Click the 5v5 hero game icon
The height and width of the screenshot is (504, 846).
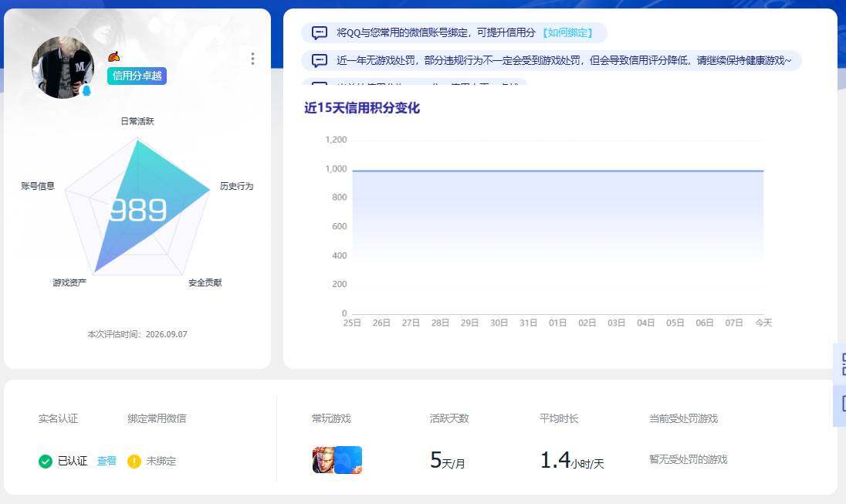point(323,460)
